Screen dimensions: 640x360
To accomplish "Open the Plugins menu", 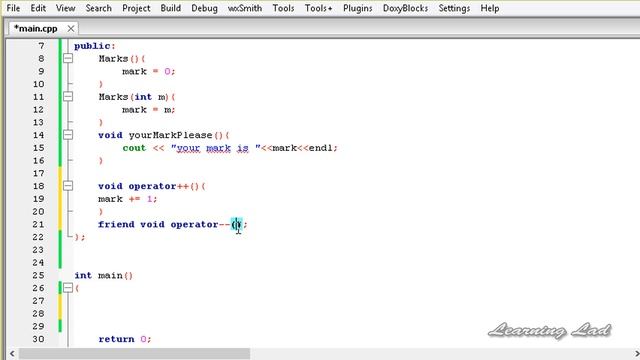I will coord(358,8).
